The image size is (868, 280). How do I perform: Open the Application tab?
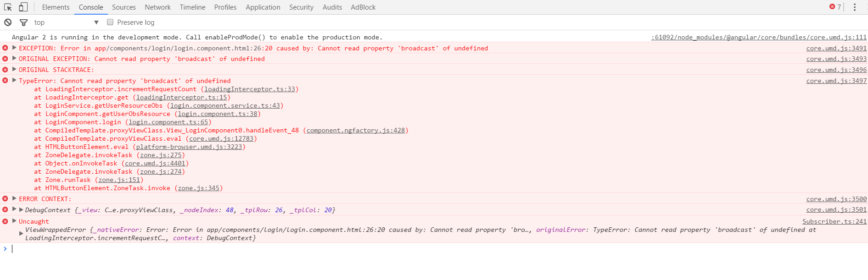click(263, 7)
